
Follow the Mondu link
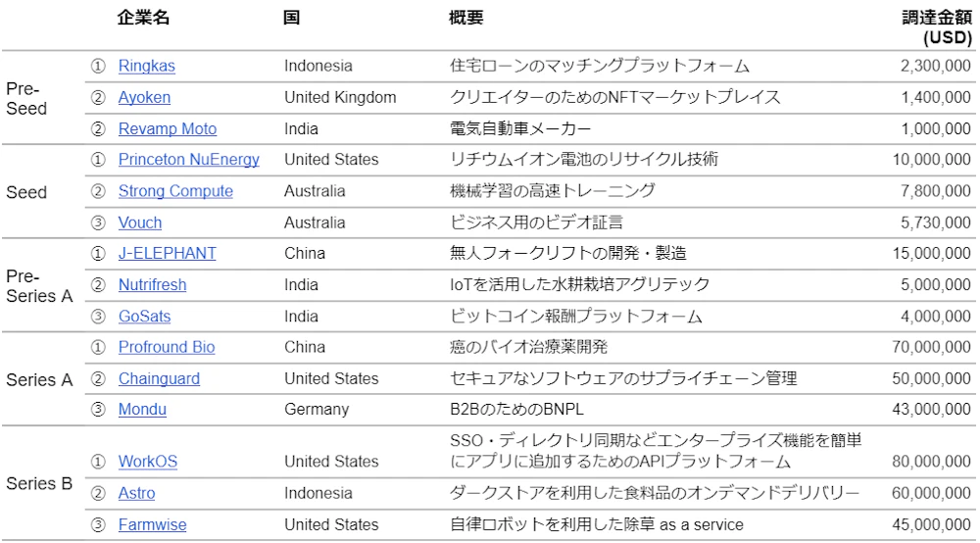142,410
